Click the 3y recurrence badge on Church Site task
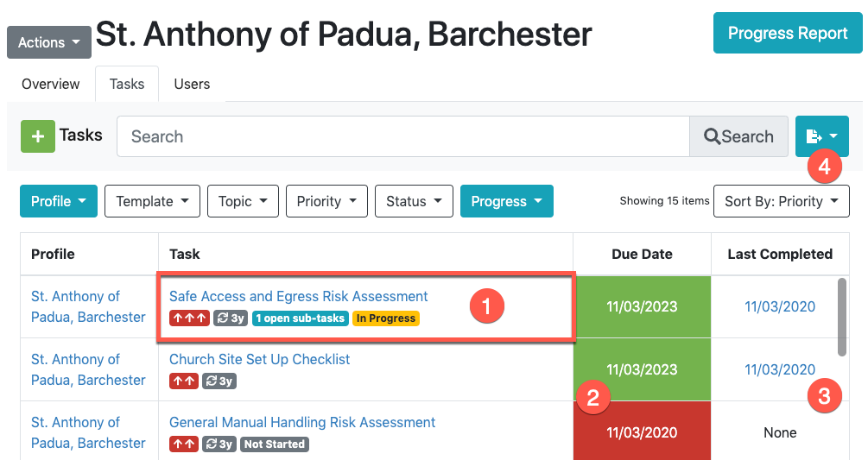The height and width of the screenshot is (460, 868). [x=219, y=381]
